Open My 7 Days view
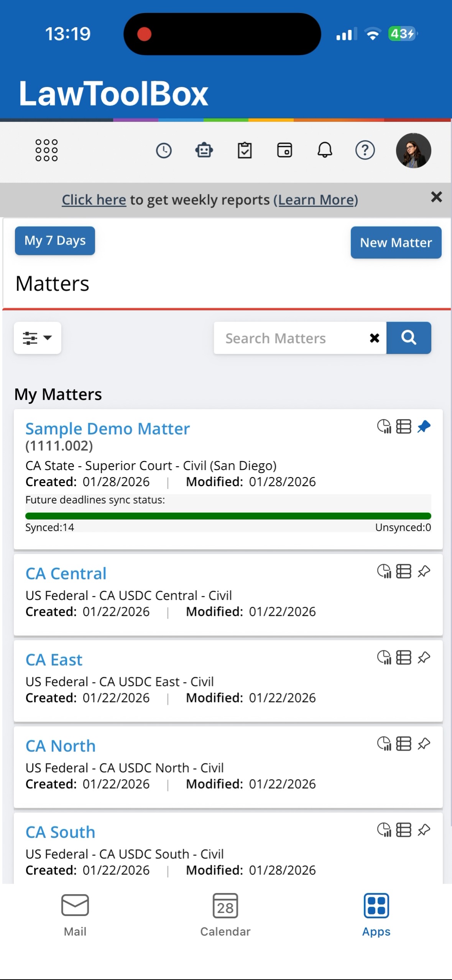This screenshot has height=980, width=452. pos(55,241)
